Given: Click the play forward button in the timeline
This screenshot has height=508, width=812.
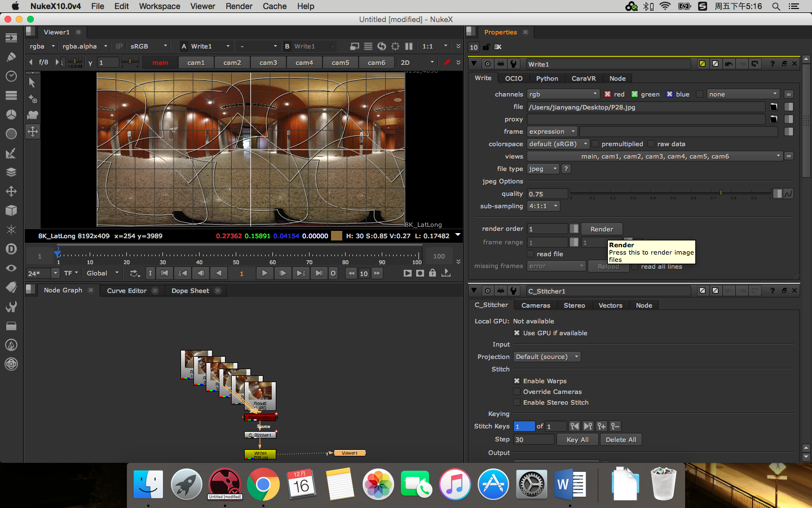Looking at the screenshot, I should click(264, 273).
